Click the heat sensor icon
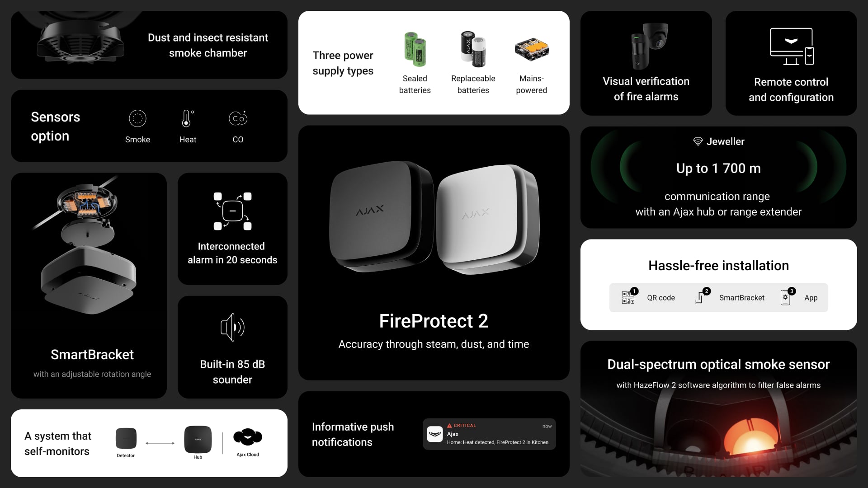The height and width of the screenshot is (488, 868). (187, 118)
